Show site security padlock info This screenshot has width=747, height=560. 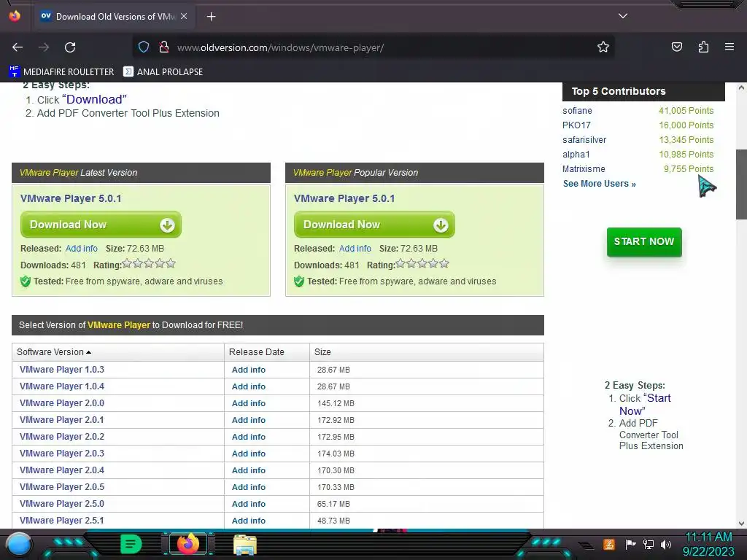tap(164, 47)
